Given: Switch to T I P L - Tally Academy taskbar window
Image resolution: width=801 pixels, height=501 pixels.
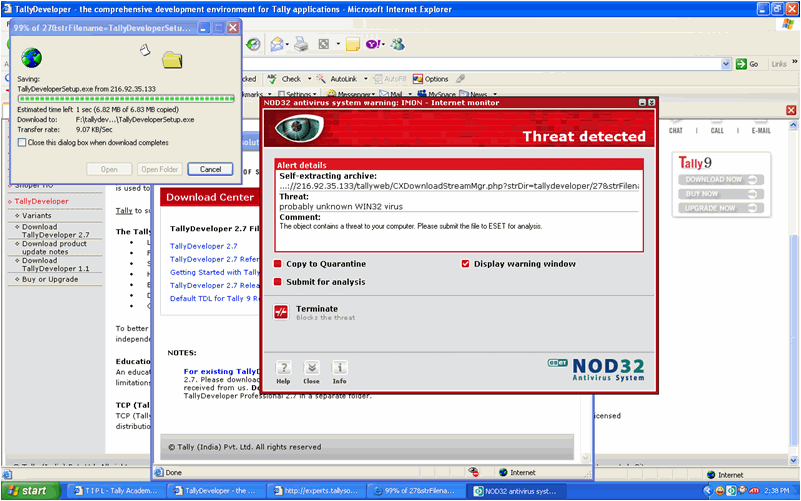Looking at the screenshot, I should pos(115,490).
